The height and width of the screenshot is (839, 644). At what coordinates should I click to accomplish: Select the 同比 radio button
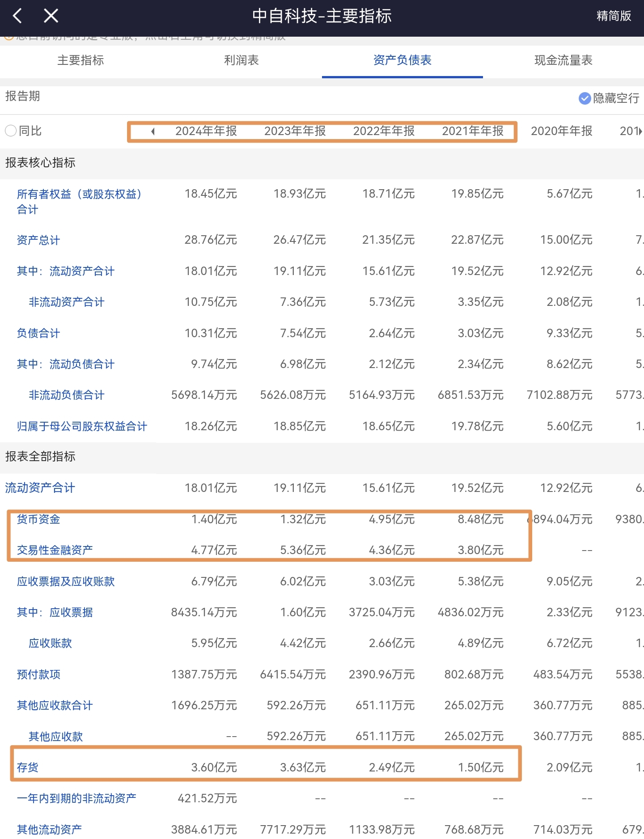(x=11, y=131)
